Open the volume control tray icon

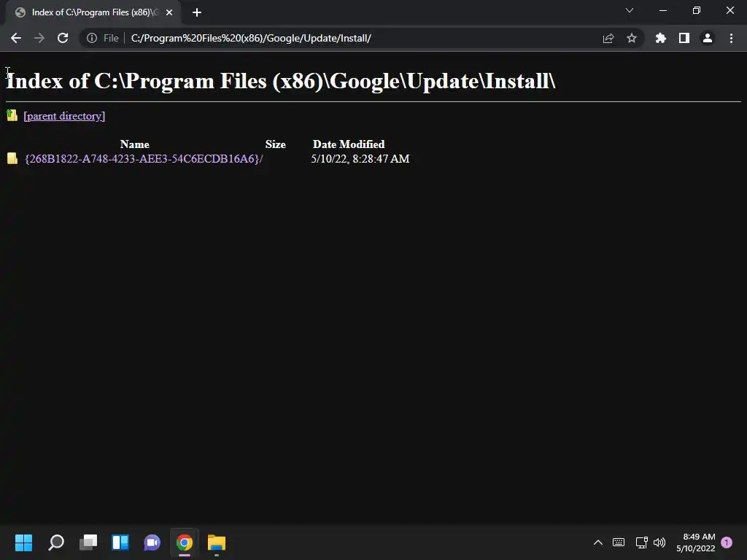659,542
